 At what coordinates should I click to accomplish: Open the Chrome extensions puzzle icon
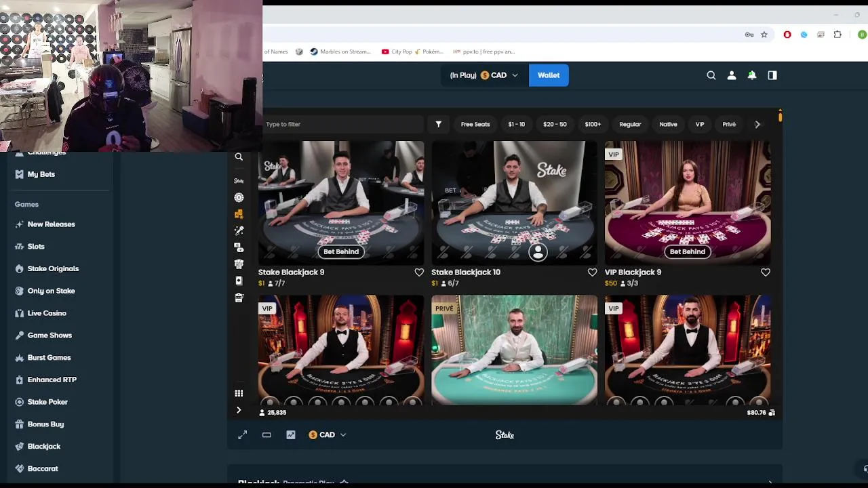tap(837, 35)
